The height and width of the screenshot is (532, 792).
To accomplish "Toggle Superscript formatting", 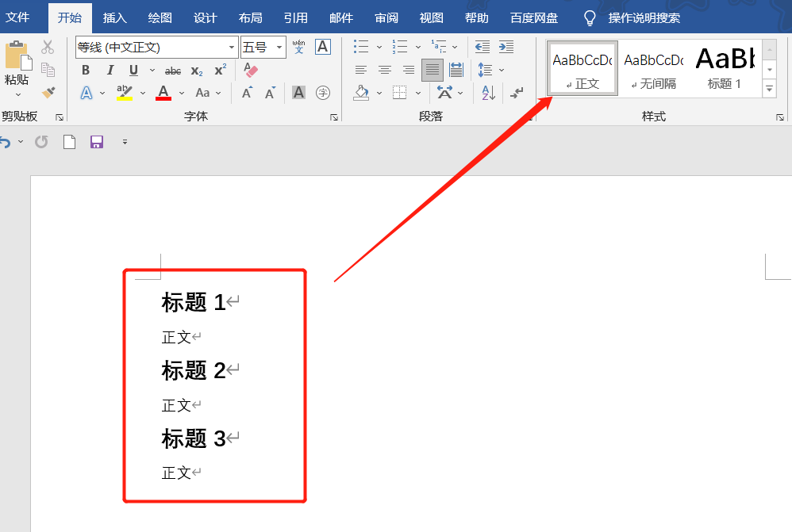I will tap(221, 70).
